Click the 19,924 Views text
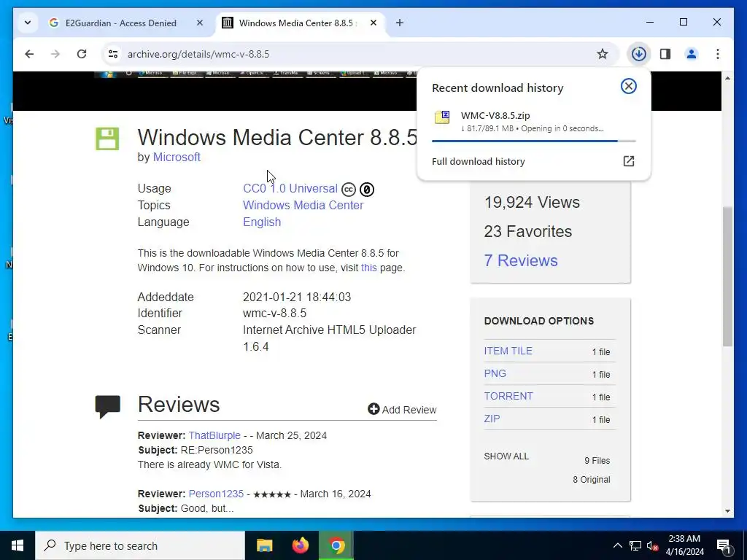This screenshot has width=747, height=560. (x=532, y=203)
